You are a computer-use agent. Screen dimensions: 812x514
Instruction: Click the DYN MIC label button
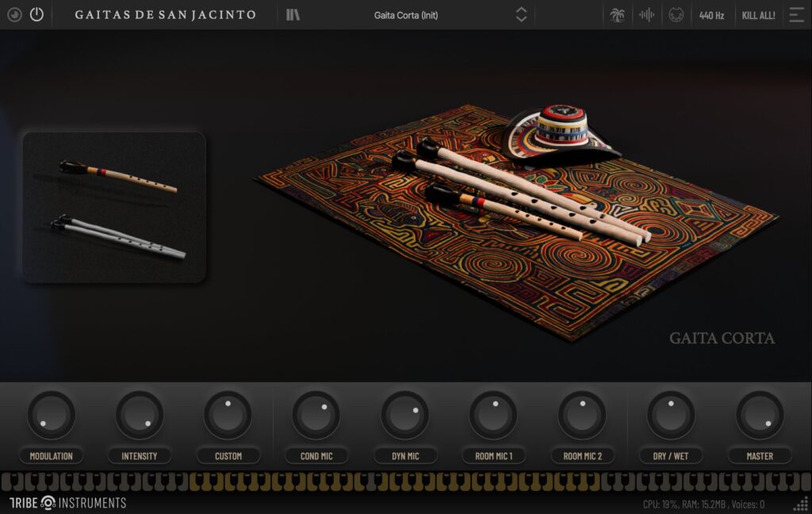click(x=405, y=456)
